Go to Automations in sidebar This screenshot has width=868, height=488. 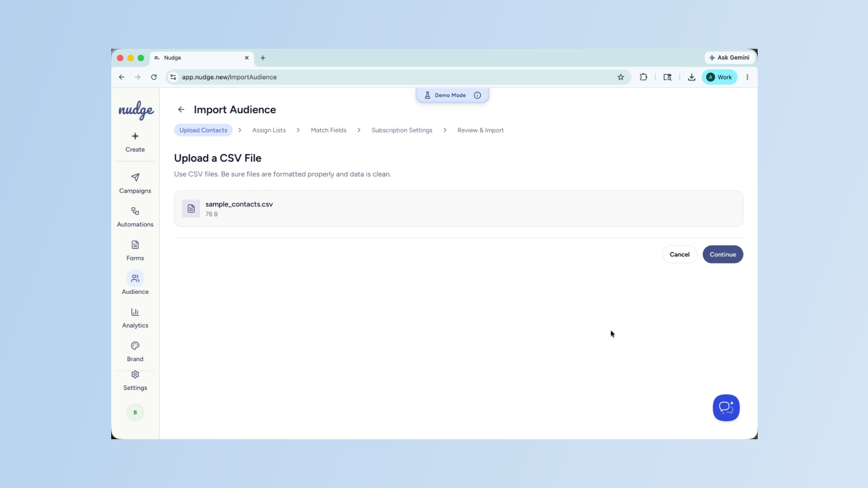(x=135, y=217)
